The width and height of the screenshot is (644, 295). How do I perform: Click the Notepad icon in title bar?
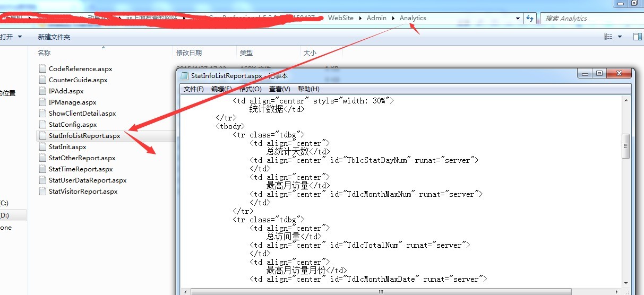[x=184, y=75]
